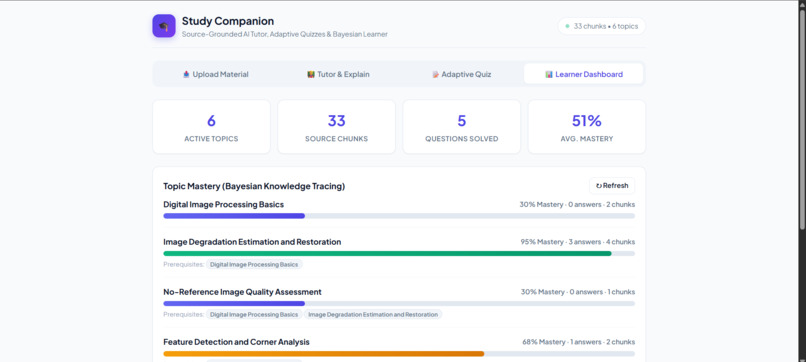Image resolution: width=806 pixels, height=362 pixels.
Task: Click Prerequisites label under Image Degradation topic
Action: [x=184, y=264]
